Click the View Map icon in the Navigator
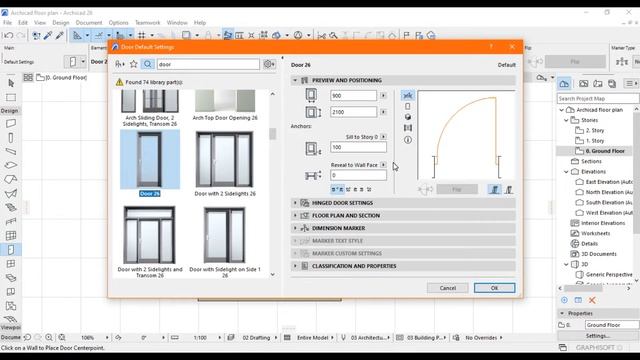 tap(584, 84)
